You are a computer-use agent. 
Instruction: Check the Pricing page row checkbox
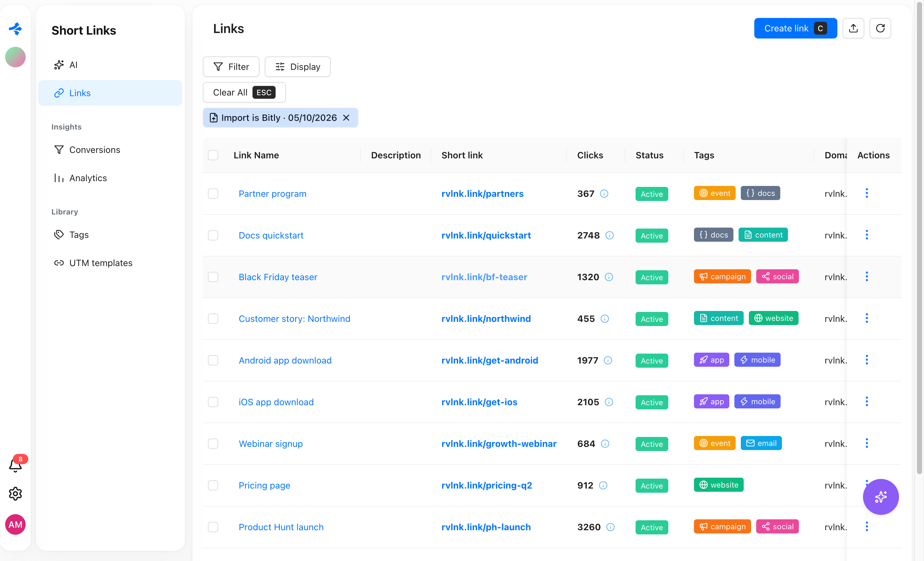click(x=213, y=485)
